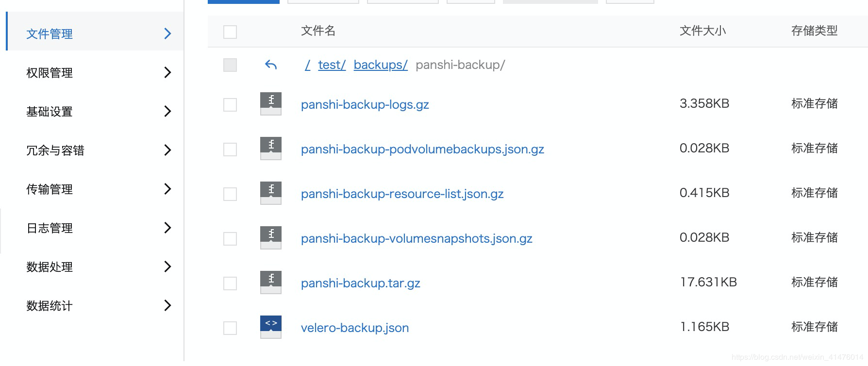Click the back arrow icon in breadcrumb row
The image size is (868, 366).
[x=271, y=65]
